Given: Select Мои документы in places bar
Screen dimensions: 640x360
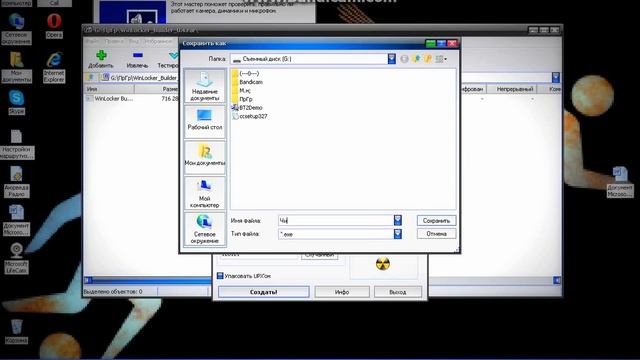Looking at the screenshot, I should [x=204, y=157].
